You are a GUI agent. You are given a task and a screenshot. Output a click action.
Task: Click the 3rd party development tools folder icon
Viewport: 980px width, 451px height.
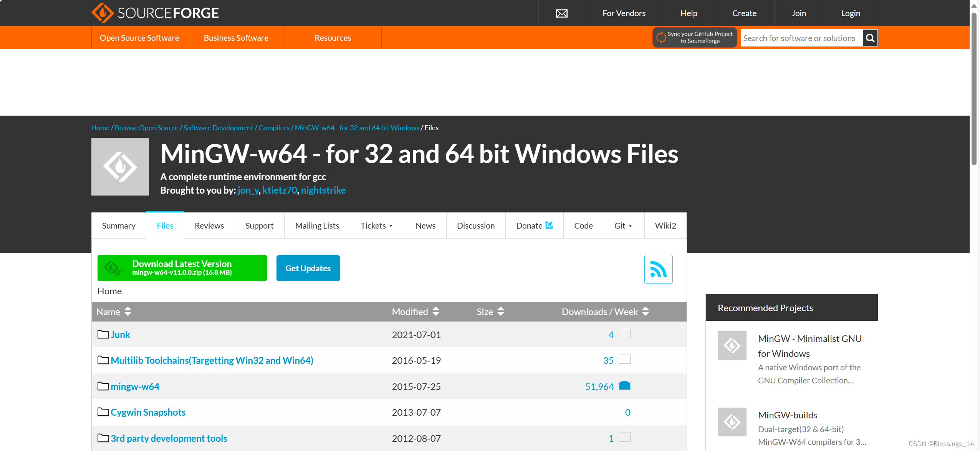tap(103, 438)
